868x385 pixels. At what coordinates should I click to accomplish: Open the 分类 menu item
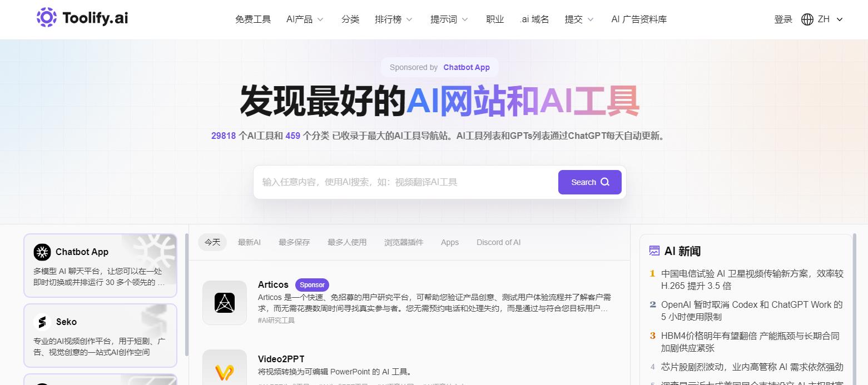point(350,19)
